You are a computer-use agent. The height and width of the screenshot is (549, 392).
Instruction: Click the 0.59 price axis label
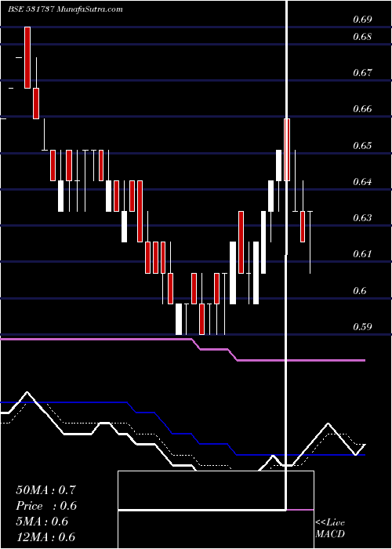pyautogui.click(x=362, y=327)
